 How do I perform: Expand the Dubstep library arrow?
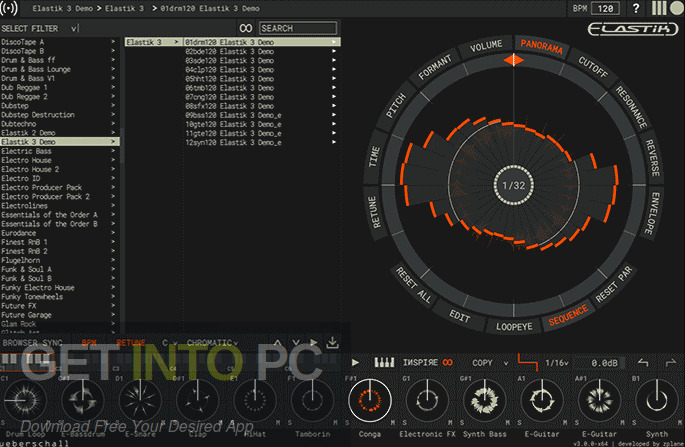pos(113,105)
